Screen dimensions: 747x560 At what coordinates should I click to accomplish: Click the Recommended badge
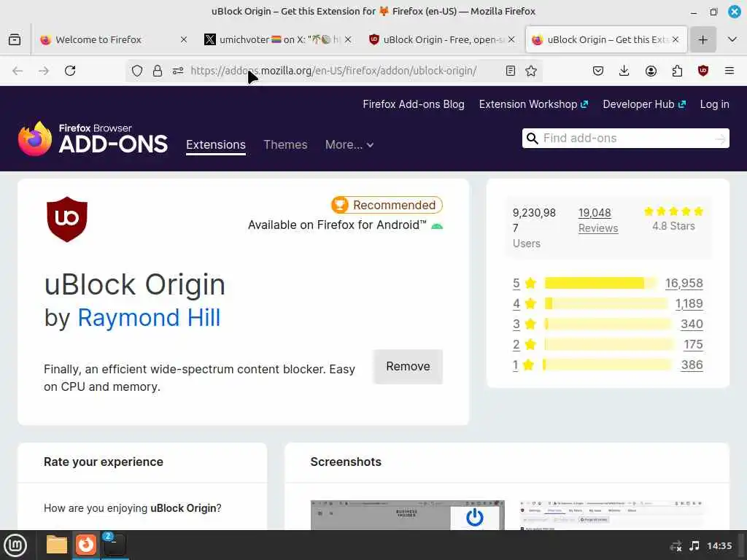click(387, 205)
